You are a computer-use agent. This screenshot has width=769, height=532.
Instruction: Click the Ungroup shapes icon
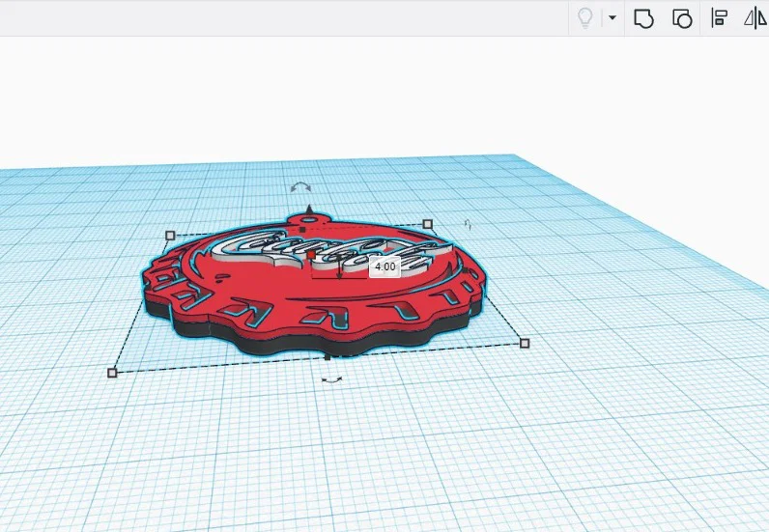[x=682, y=18]
